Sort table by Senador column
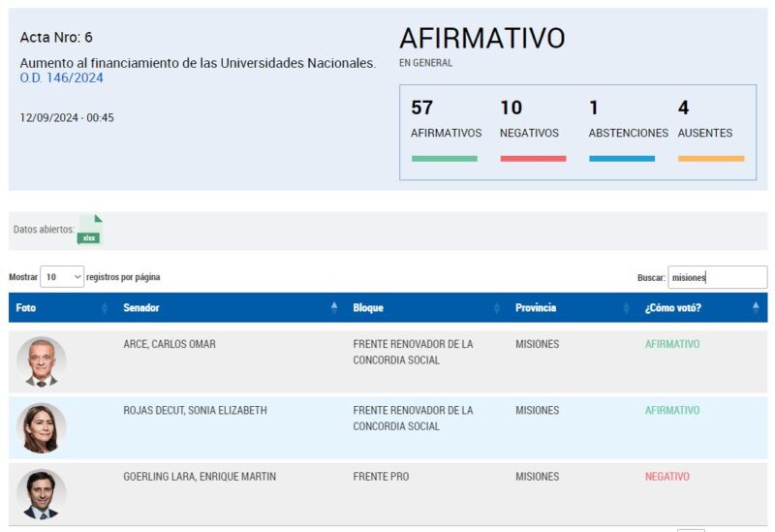This screenshot has height=532, width=775. click(x=231, y=307)
